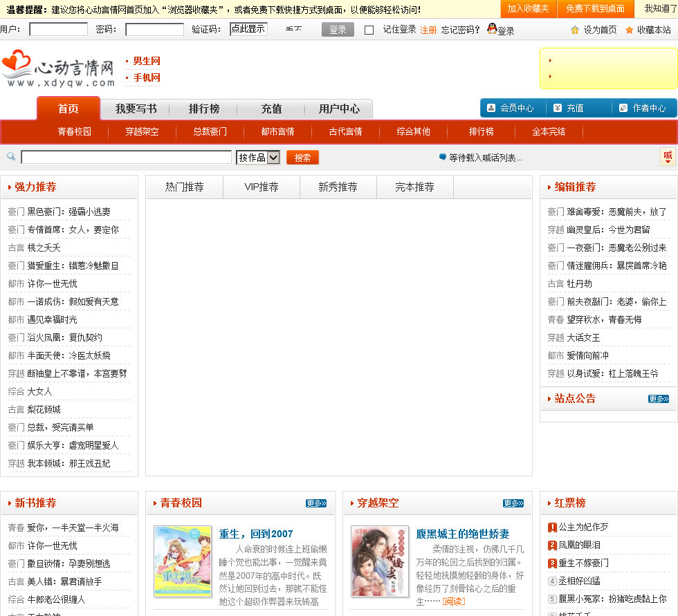Switch to the 完本推荐 tab

(x=414, y=187)
